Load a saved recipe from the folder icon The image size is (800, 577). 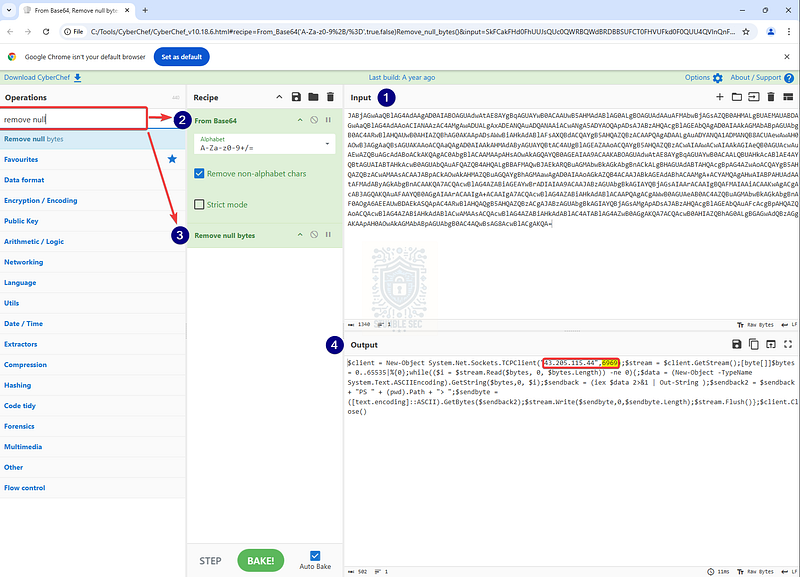313,97
